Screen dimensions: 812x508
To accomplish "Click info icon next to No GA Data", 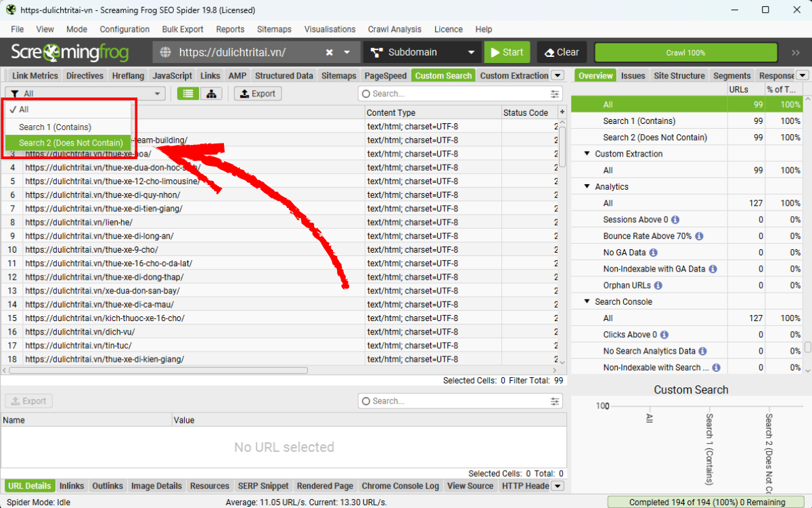I will click(653, 253).
